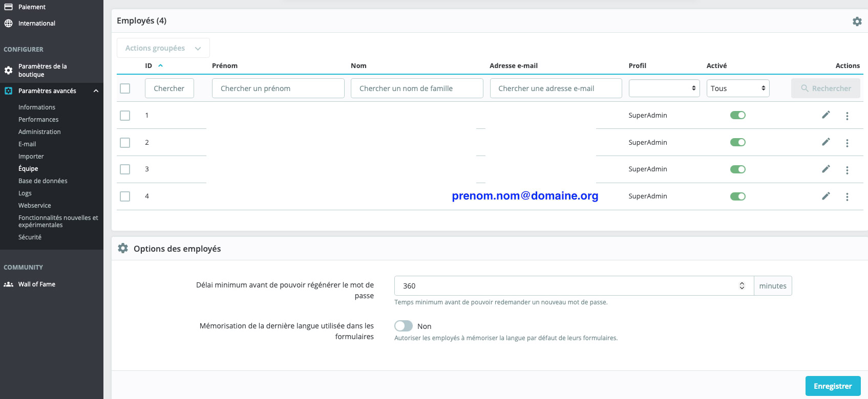Collapse the Paramètres avancés menu section
Screen dimensions: 868x399
tap(96, 91)
